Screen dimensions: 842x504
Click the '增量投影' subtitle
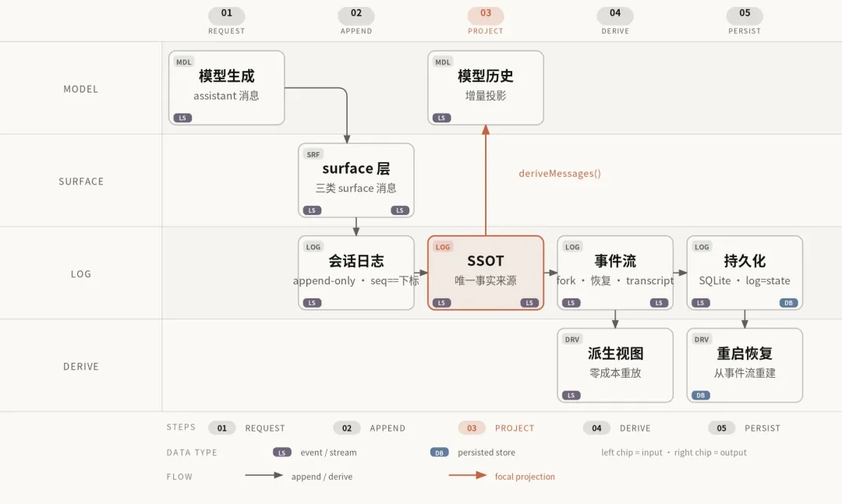pyautogui.click(x=486, y=96)
